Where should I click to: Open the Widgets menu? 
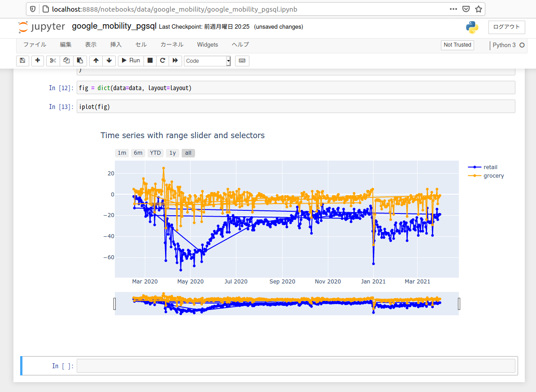click(x=207, y=44)
